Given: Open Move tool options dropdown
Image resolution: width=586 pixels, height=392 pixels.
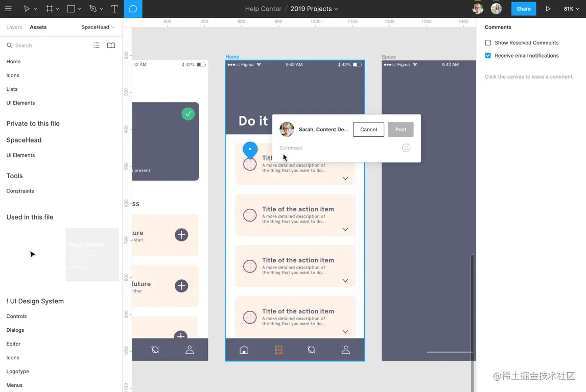Looking at the screenshot, I should pyautogui.click(x=35, y=9).
